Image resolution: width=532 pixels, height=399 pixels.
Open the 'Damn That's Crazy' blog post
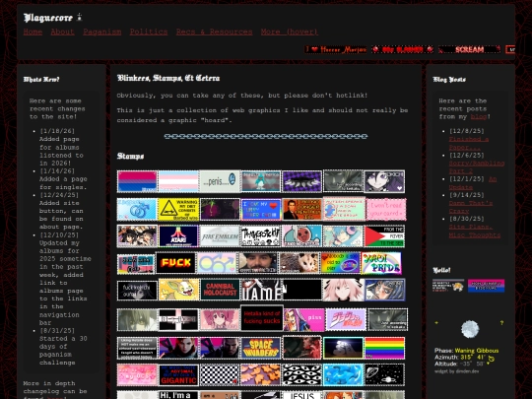(x=471, y=207)
